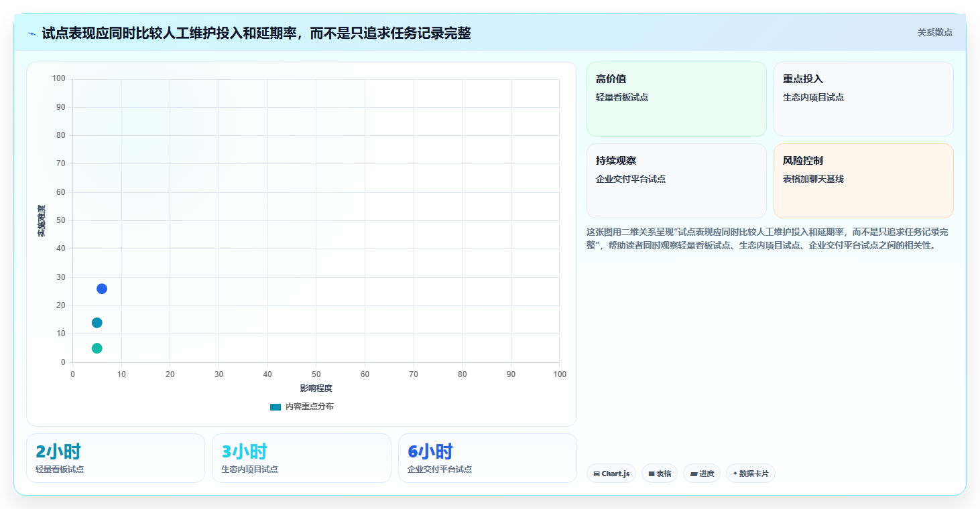Click the 进度 chip icon

click(694, 474)
